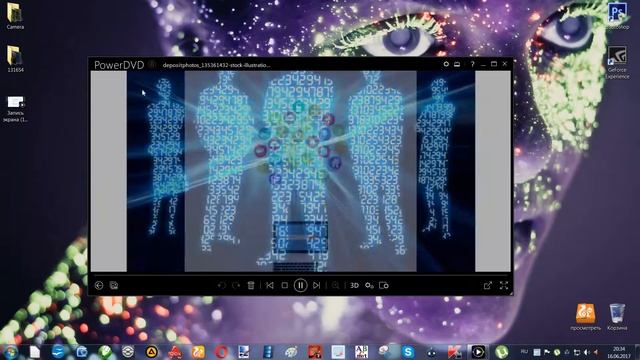Skip to the previous item

point(270,285)
